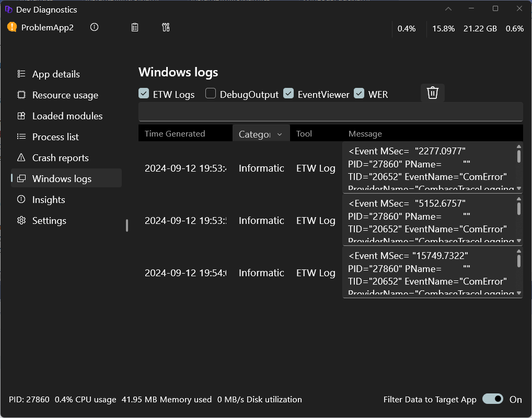
Task: Click 0.4% CPU usage in status bar
Action: pyautogui.click(x=86, y=399)
